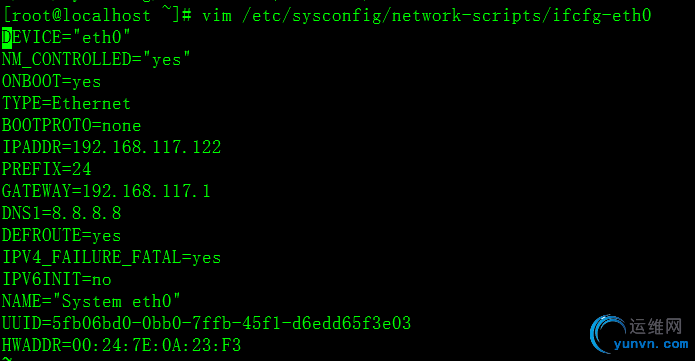The height and width of the screenshot is (361, 695).
Task: Place cursor on the DEVICE="eth0" line
Action: coord(66,37)
